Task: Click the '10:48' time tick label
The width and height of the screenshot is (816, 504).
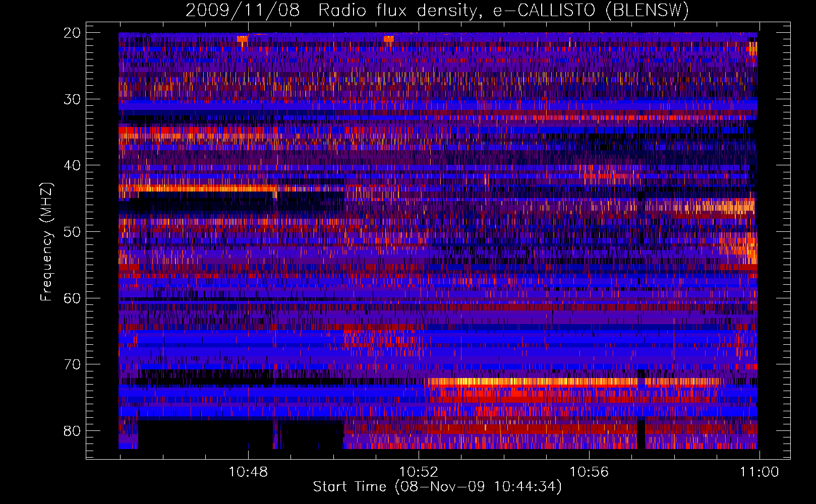Action: pos(248,472)
